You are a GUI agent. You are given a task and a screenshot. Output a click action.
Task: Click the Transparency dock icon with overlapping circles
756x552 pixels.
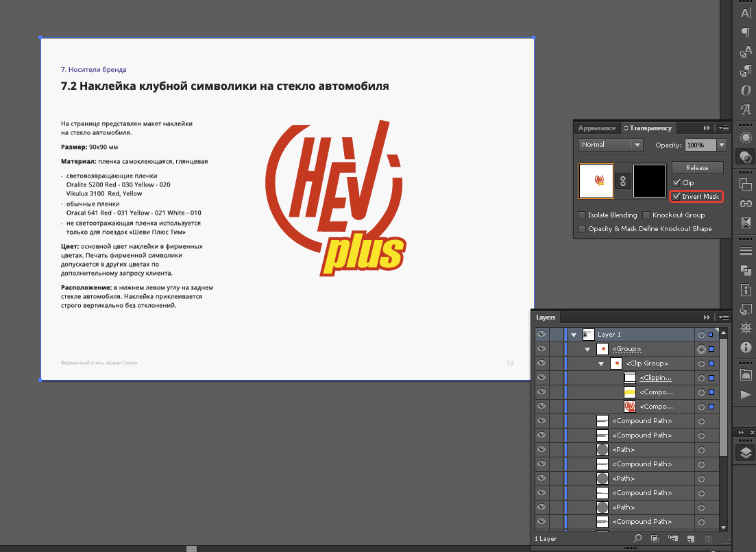tap(746, 157)
